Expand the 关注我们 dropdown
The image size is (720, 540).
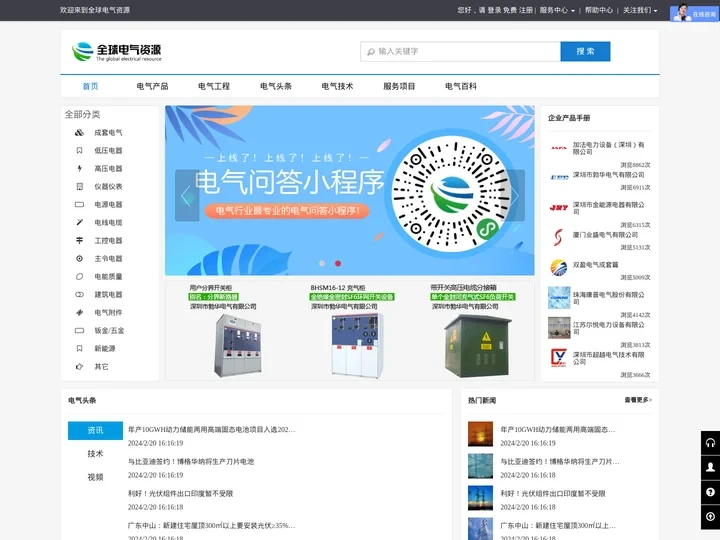coord(640,10)
